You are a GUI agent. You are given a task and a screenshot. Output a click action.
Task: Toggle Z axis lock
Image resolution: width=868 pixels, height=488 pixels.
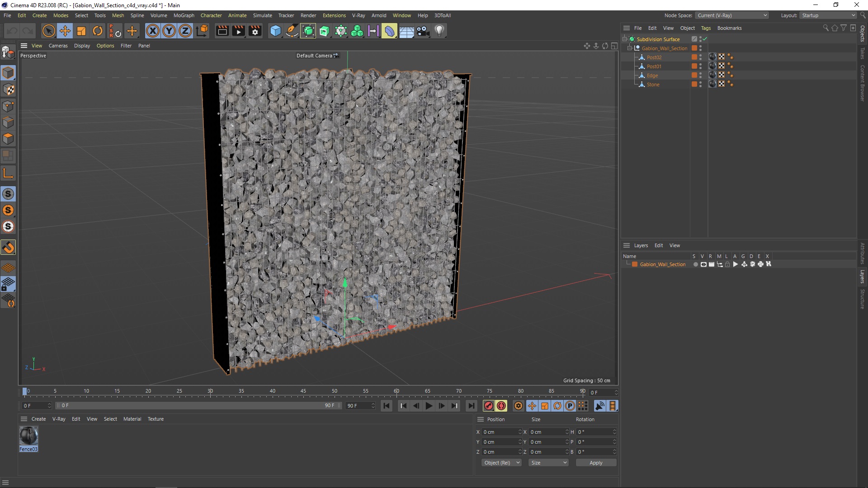pyautogui.click(x=185, y=31)
